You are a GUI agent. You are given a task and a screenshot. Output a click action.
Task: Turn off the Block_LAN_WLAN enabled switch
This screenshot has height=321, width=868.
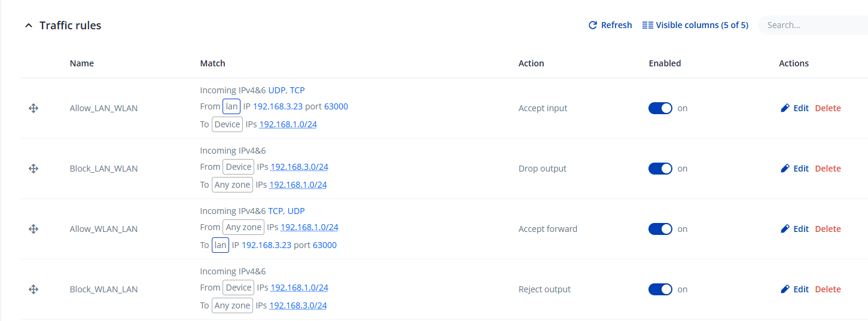click(660, 169)
